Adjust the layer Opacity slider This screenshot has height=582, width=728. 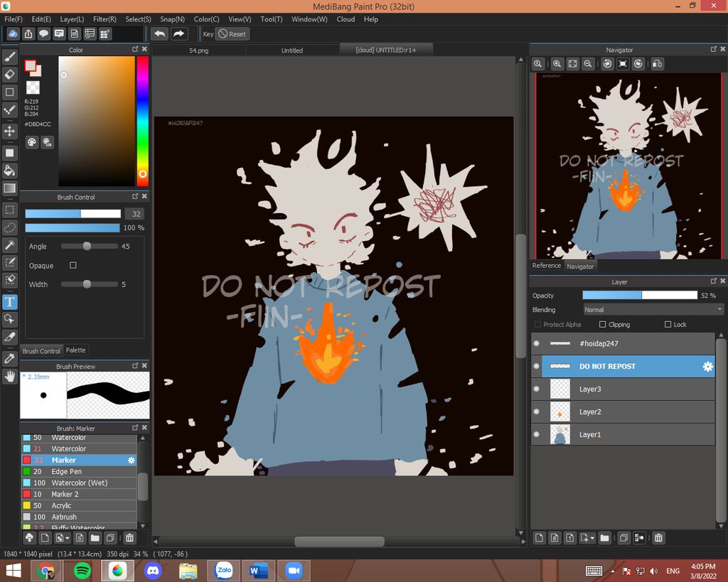(640, 295)
